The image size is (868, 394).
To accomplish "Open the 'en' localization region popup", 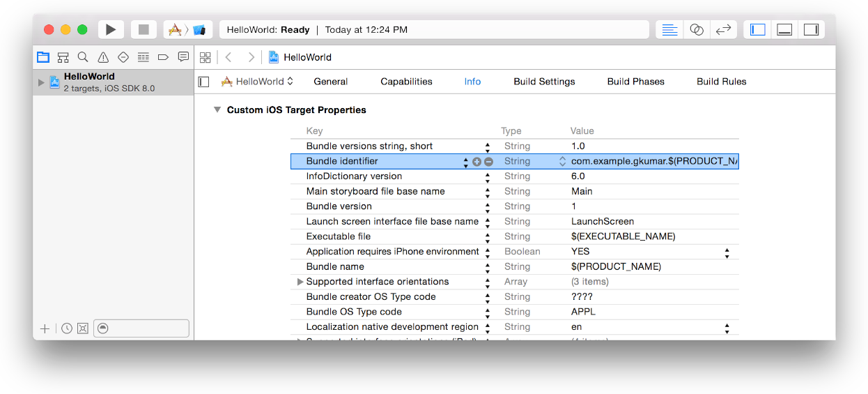I will click(727, 327).
